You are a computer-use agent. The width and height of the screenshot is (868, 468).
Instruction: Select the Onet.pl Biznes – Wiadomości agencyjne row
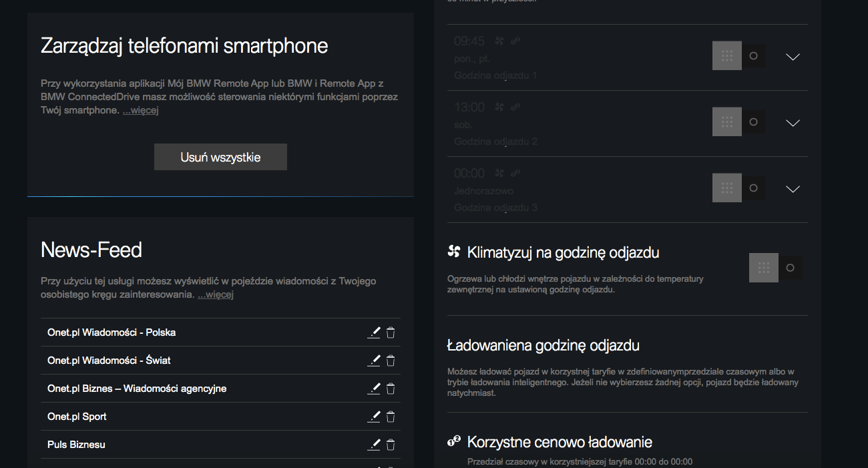(x=220, y=389)
